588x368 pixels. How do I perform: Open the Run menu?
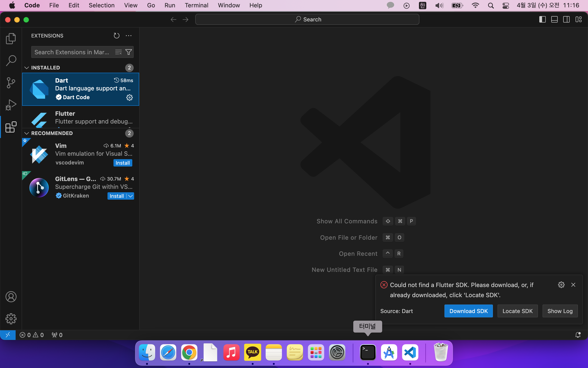[170, 5]
